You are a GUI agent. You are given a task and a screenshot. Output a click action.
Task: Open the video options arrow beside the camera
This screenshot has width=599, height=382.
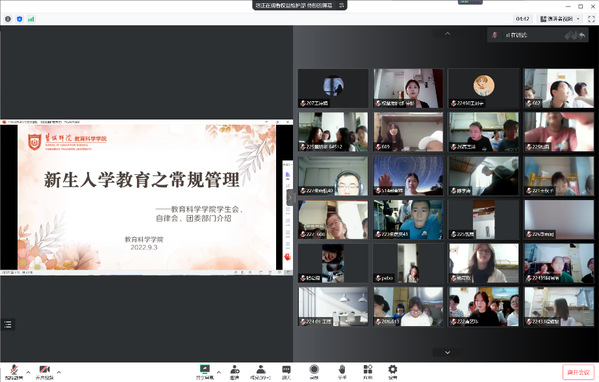pos(59,372)
